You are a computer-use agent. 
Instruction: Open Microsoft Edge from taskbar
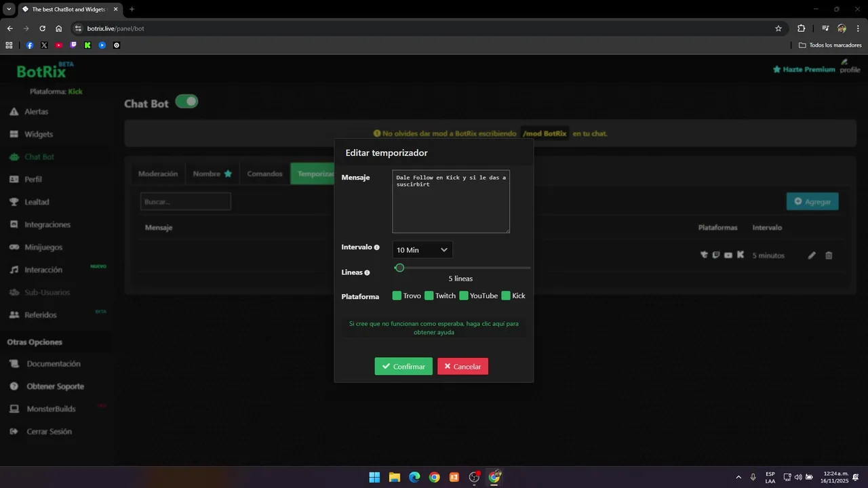pyautogui.click(x=414, y=477)
